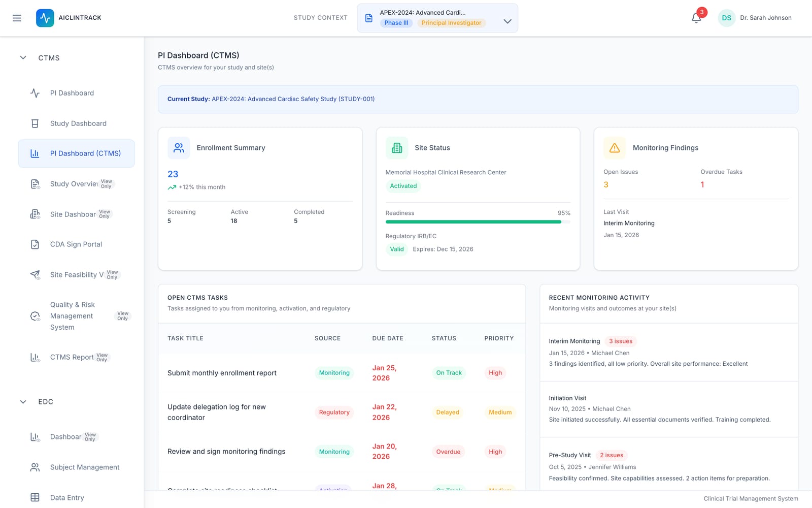Click the Pre-Study Visit activity title
This screenshot has height=508, width=812.
569,455
